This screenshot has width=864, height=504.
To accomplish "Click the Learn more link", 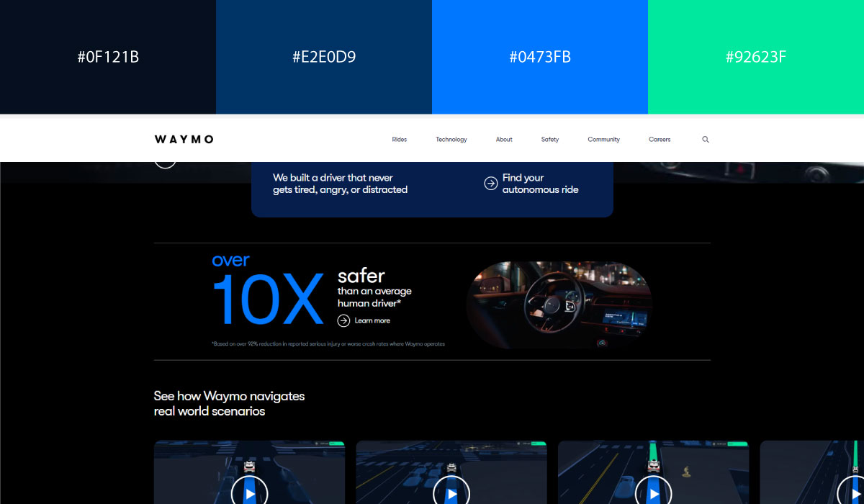I will pyautogui.click(x=372, y=321).
